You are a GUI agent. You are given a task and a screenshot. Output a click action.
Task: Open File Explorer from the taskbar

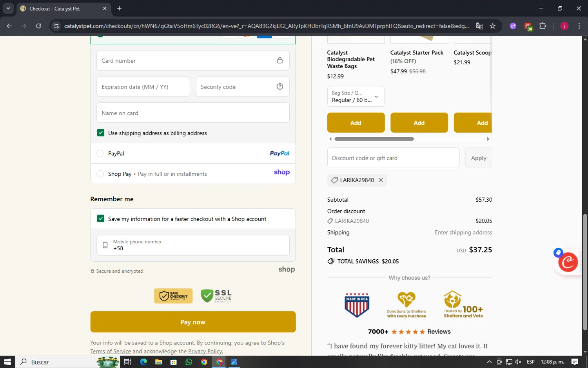pos(158,362)
